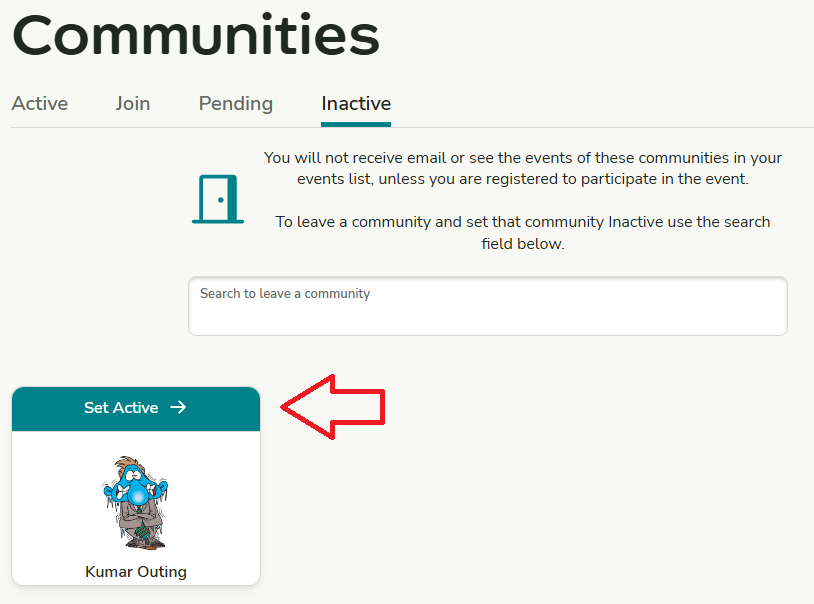Screen dimensions: 814x604
Task: Click the Kumar Outing community name
Action: 136,572
